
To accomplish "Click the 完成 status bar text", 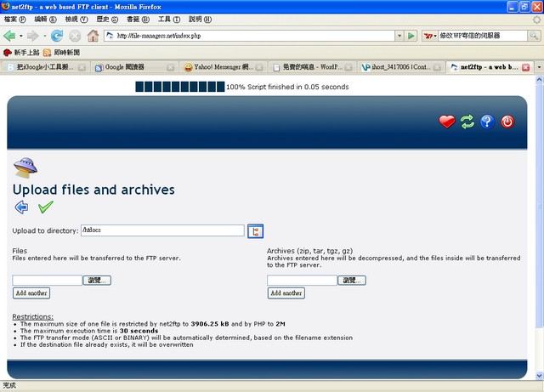I will click(x=9, y=385).
